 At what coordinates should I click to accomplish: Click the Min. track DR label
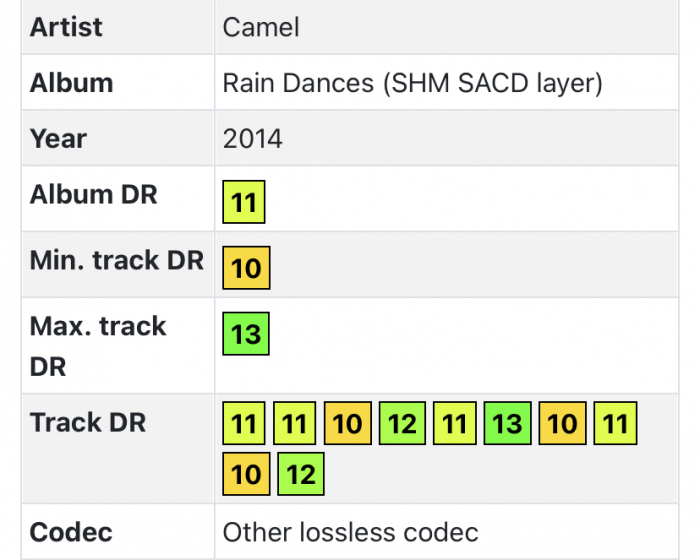click(x=116, y=261)
